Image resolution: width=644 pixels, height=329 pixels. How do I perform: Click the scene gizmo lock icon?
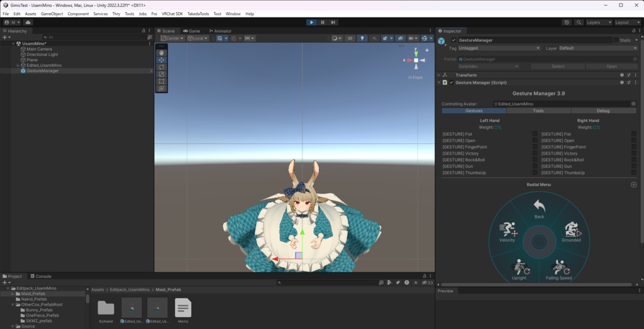point(427,50)
